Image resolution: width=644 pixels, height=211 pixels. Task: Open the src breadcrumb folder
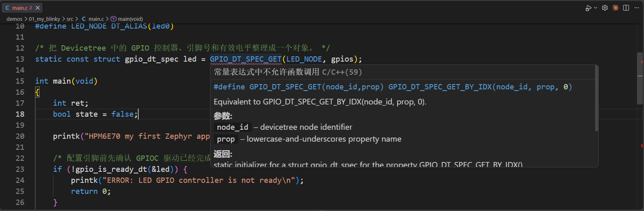pyautogui.click(x=70, y=19)
